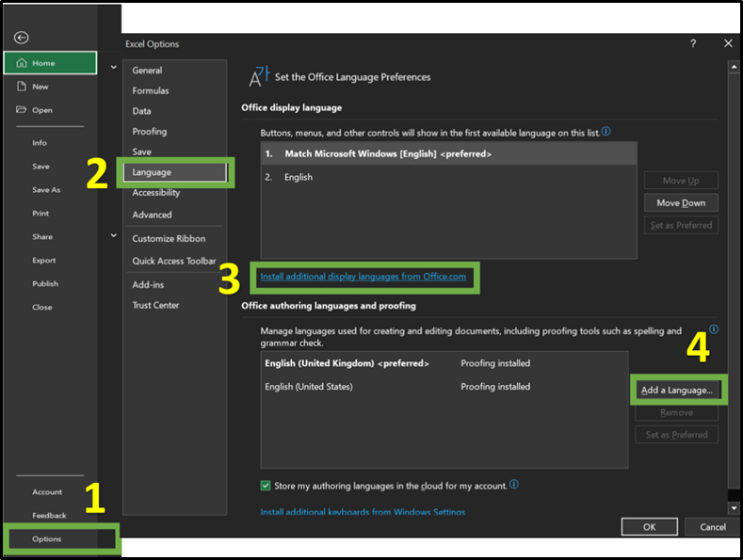Open the Info backstage page
Screen dimensions: 743x560
(40, 143)
